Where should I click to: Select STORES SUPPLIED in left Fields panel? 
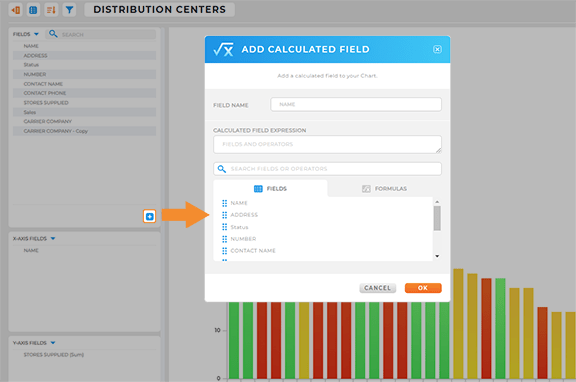pyautogui.click(x=84, y=102)
